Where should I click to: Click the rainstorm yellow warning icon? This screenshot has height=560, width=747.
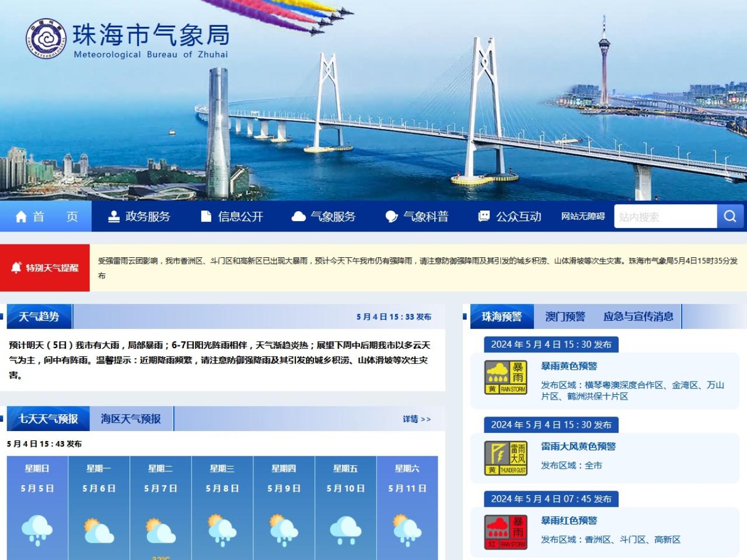click(505, 377)
